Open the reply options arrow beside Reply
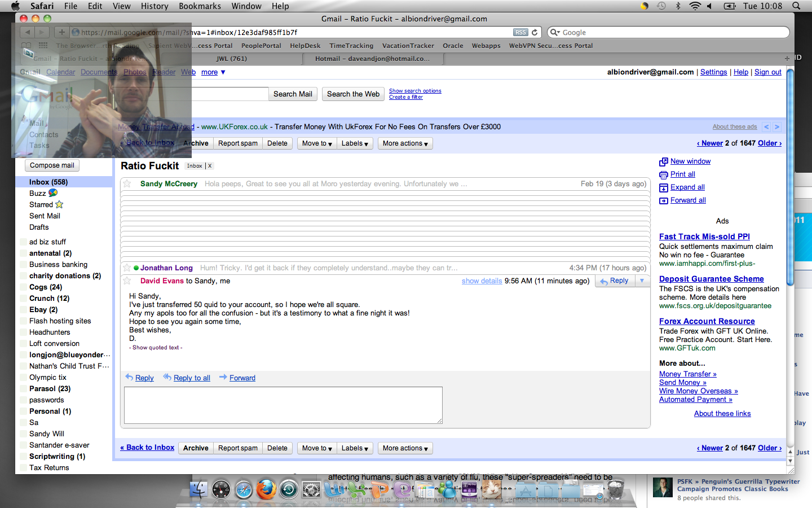 [642, 281]
